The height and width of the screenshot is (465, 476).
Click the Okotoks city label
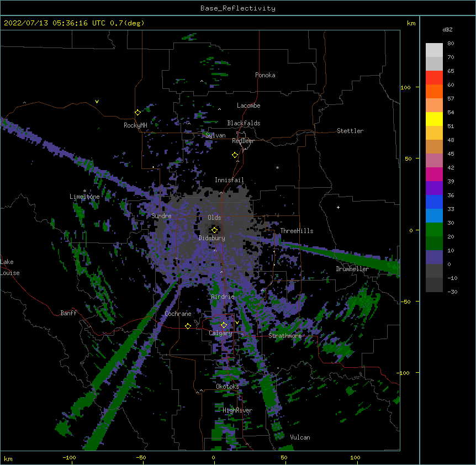228,387
